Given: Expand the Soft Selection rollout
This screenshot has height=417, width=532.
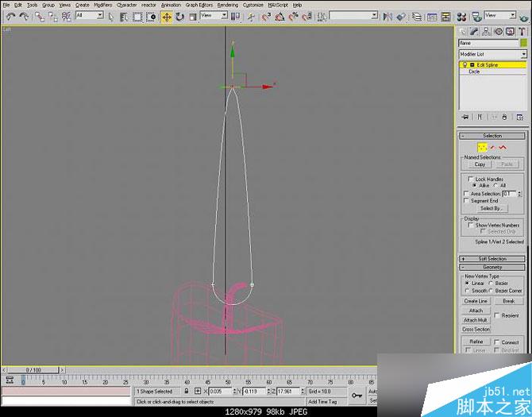Looking at the screenshot, I should (x=492, y=259).
